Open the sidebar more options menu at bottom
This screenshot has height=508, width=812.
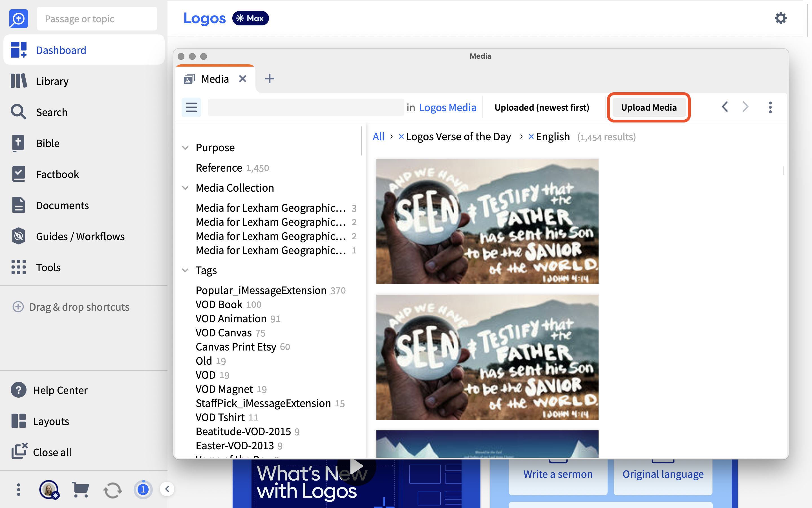tap(18, 490)
